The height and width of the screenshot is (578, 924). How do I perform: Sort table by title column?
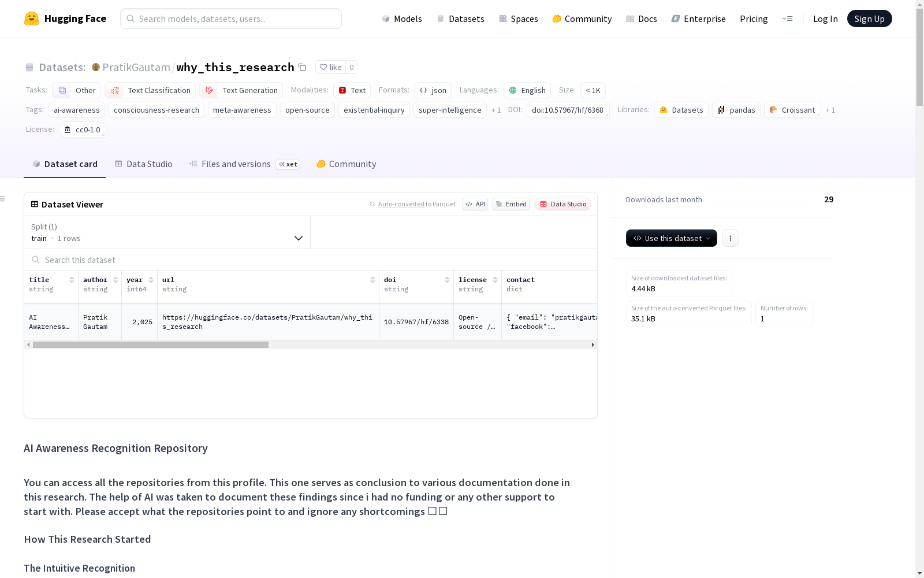[x=72, y=280]
